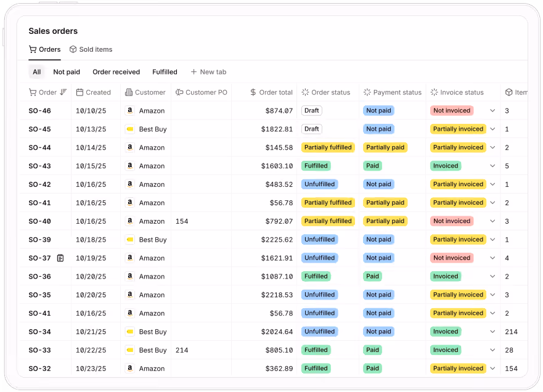Select the Not paid filter tab

coord(67,71)
